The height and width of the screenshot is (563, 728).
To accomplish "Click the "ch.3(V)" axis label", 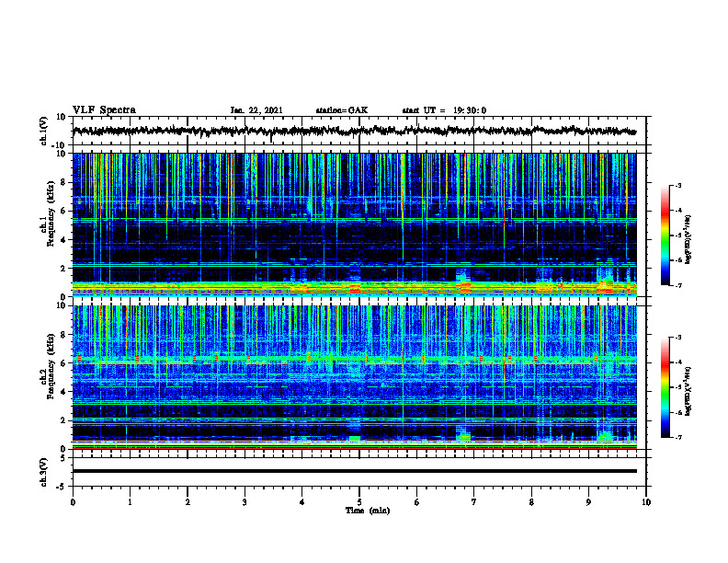I will click(x=44, y=473).
